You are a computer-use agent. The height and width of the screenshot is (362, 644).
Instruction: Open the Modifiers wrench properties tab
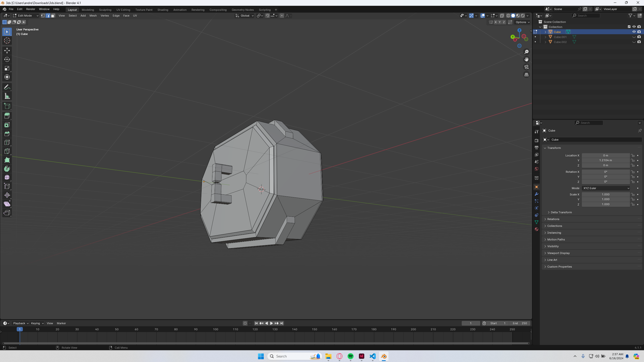537,194
